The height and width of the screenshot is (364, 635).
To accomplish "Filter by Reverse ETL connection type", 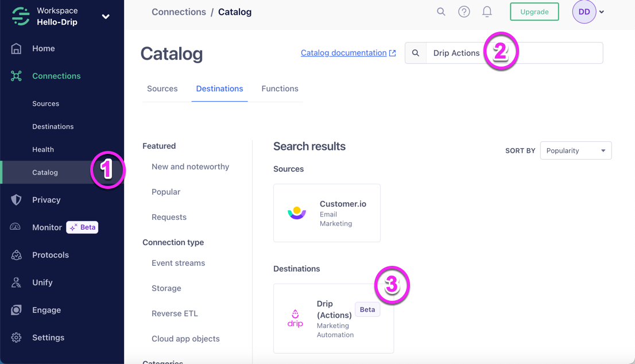I will pos(175,313).
